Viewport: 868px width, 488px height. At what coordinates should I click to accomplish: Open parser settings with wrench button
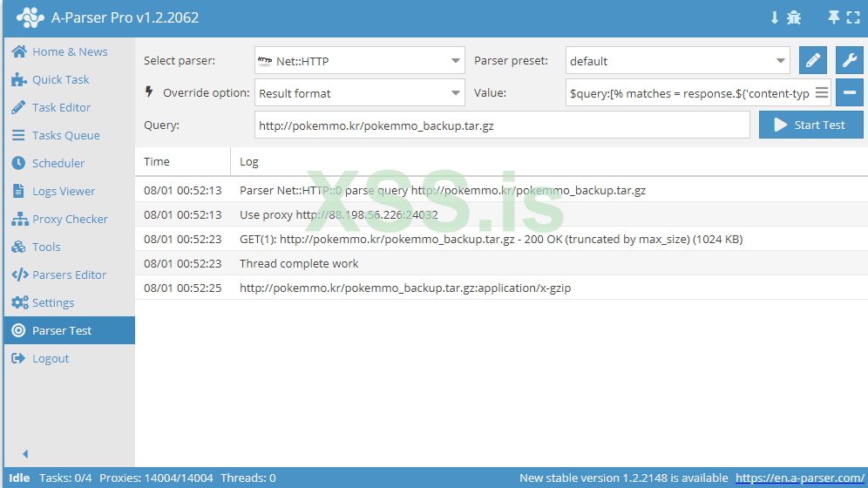[849, 60]
